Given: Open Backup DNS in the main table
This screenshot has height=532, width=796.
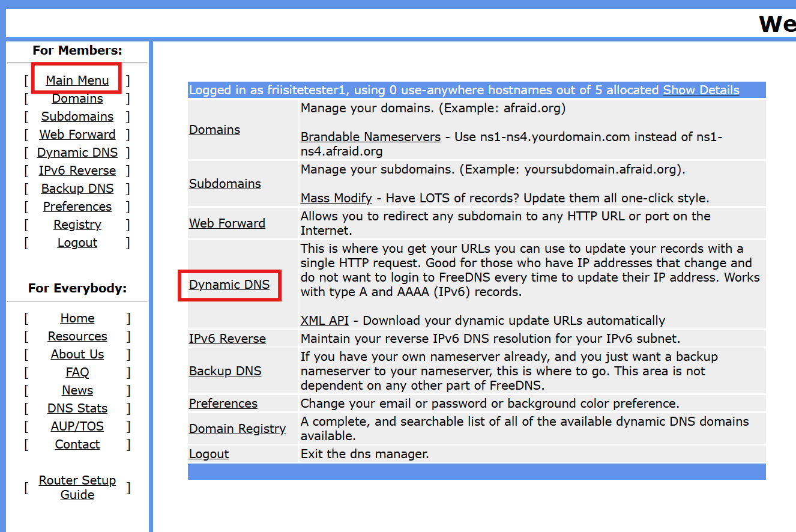Looking at the screenshot, I should click(225, 371).
